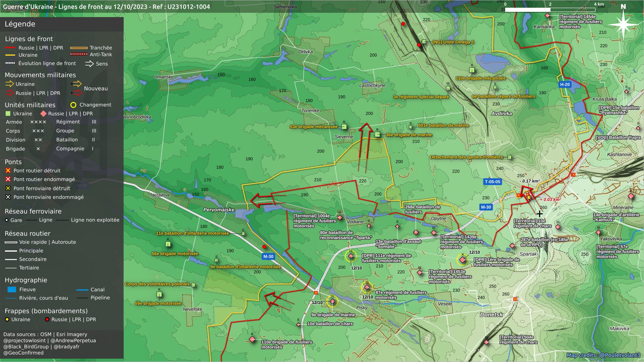Click the DPR 15e bataillon Pyatnashka label
644x362 pixels.
pyautogui.click(x=619, y=110)
